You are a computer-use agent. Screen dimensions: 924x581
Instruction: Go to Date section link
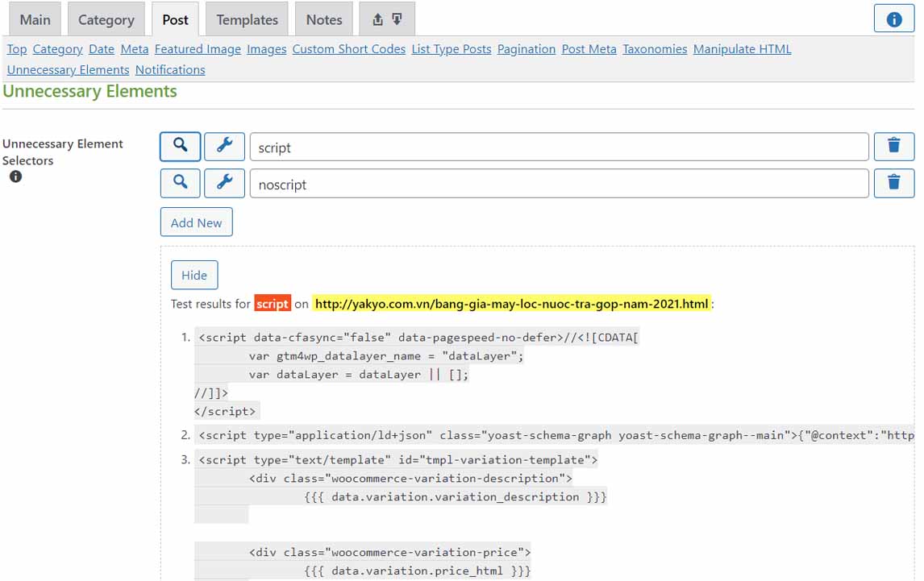click(102, 49)
